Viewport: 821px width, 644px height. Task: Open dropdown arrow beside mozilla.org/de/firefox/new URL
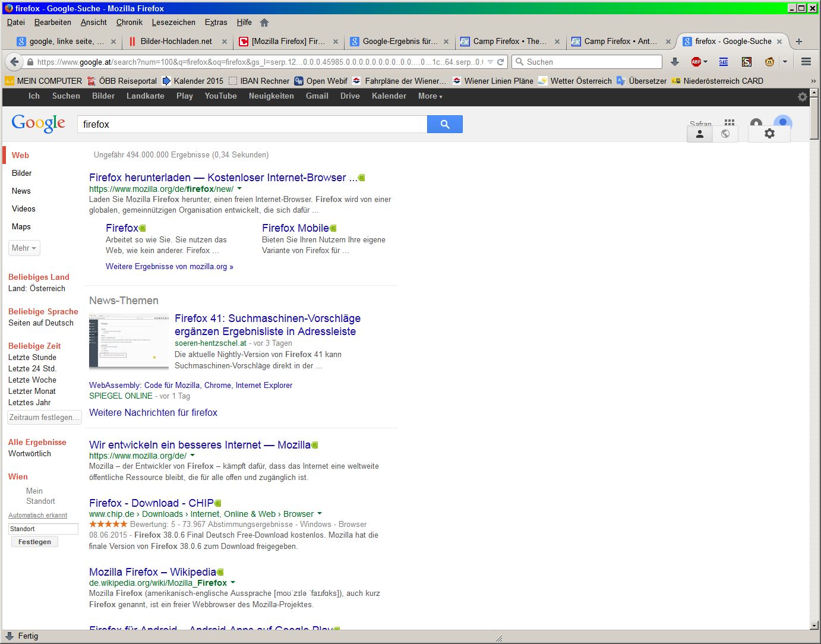pyautogui.click(x=239, y=189)
